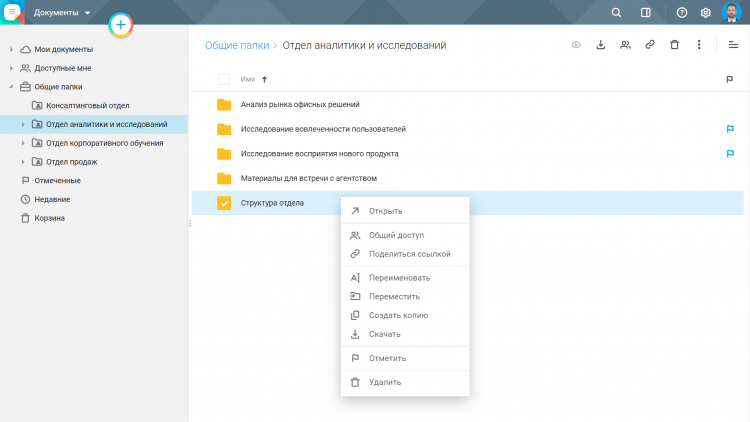The image size is (750, 422).
Task: Open Мои документы in sidebar
Action: (64, 49)
